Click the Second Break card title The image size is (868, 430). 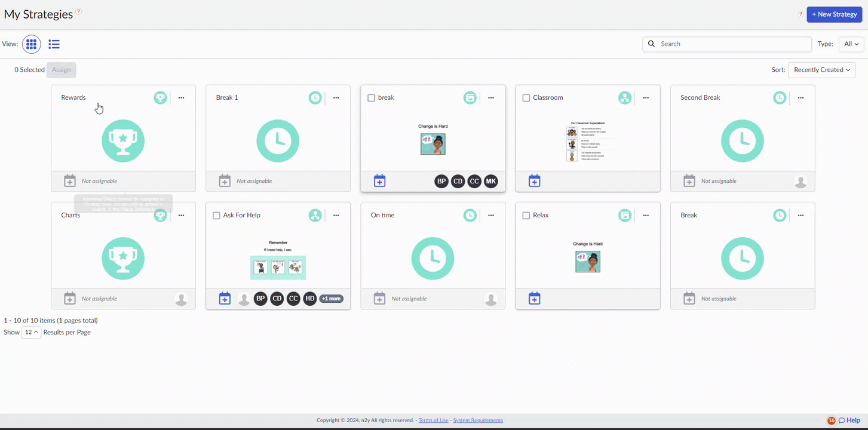pos(701,98)
